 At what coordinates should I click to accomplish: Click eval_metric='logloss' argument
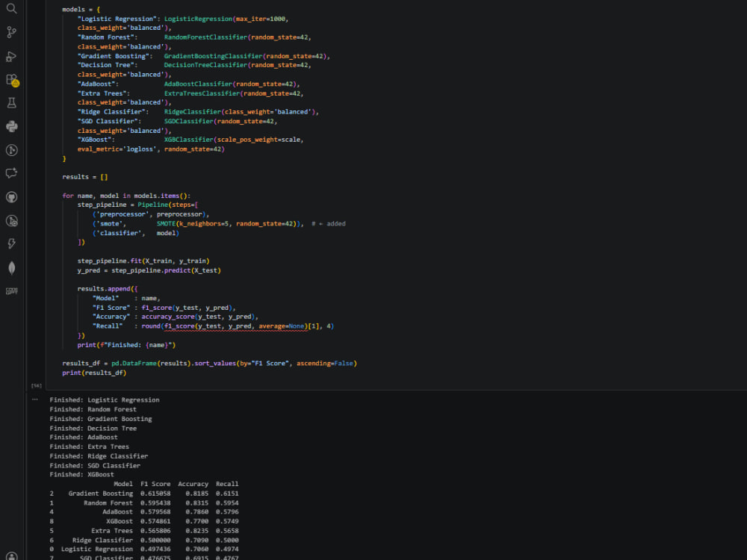click(117, 149)
